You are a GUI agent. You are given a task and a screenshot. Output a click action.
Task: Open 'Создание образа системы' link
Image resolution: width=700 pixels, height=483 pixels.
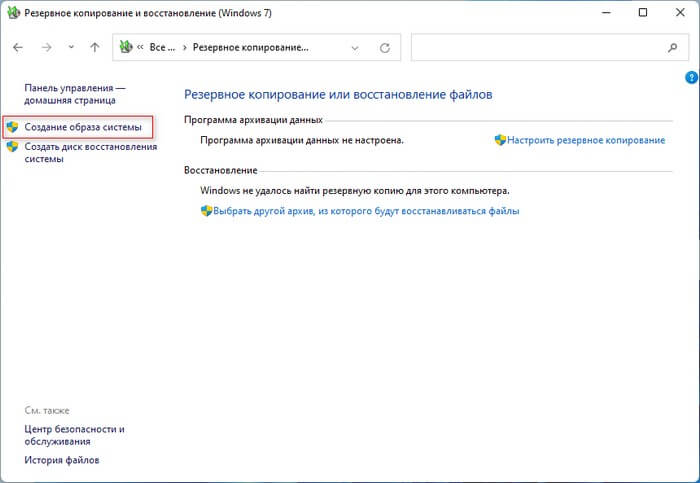tap(83, 127)
